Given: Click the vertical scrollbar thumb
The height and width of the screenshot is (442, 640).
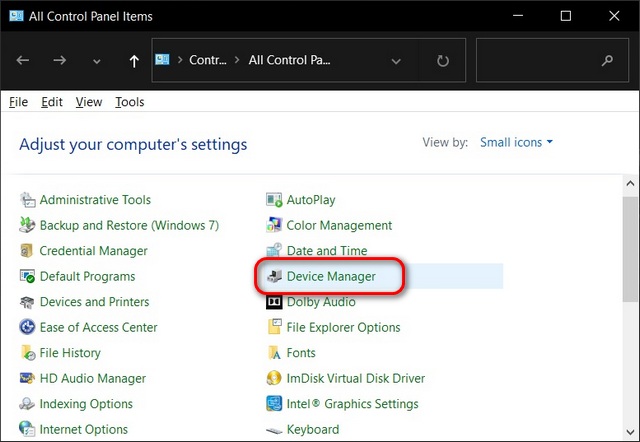Looking at the screenshot, I should pyautogui.click(x=630, y=249).
